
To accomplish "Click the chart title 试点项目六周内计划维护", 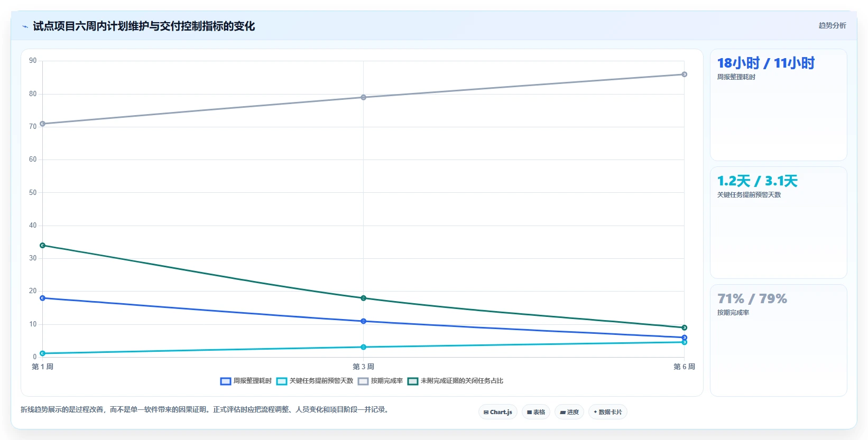I will 144,26.
